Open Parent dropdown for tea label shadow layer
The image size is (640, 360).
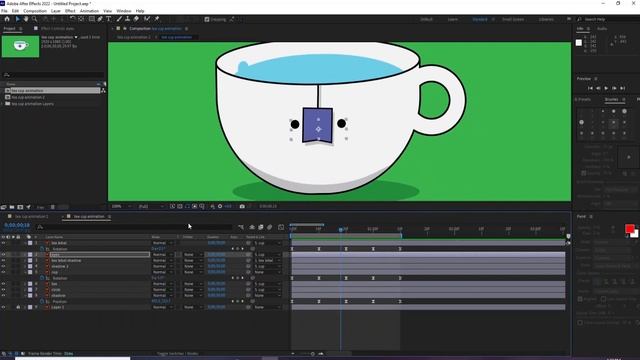click(x=267, y=260)
